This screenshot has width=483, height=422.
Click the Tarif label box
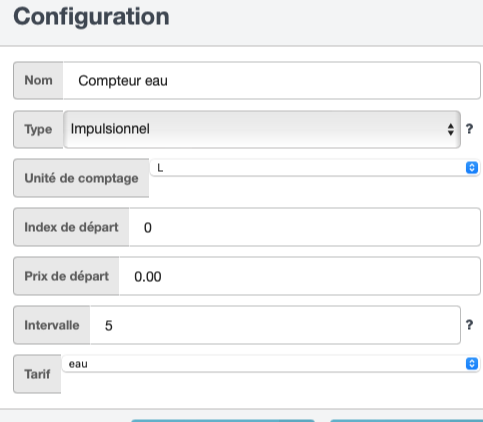(x=37, y=374)
